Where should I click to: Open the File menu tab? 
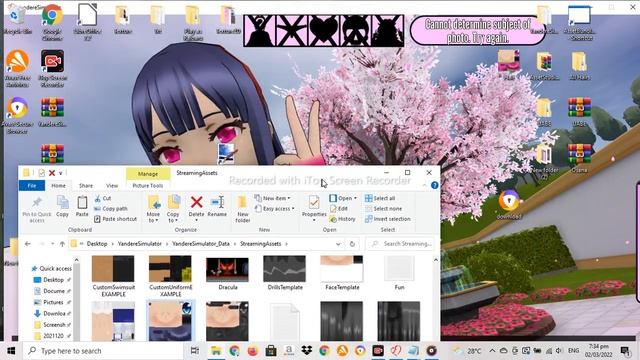click(x=32, y=185)
